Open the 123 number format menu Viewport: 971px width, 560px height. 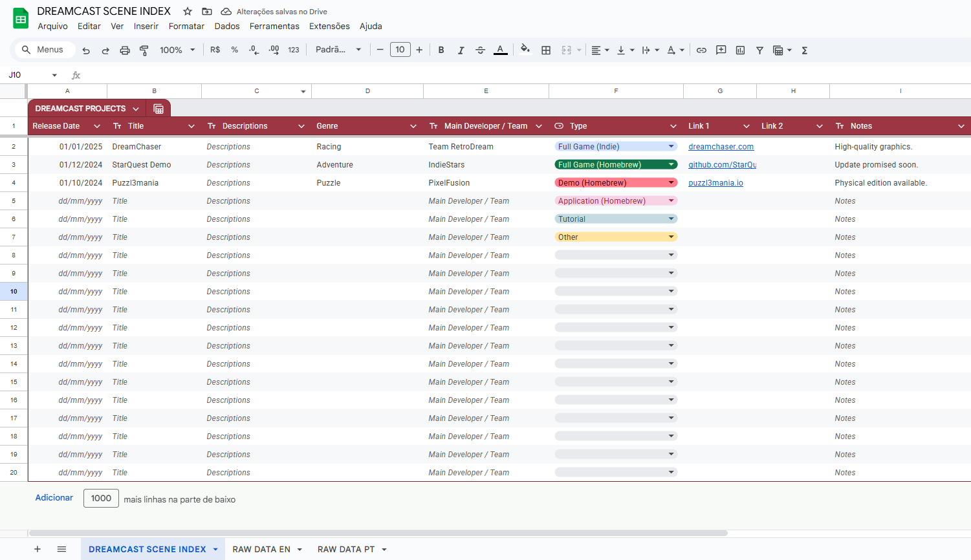[x=294, y=50]
